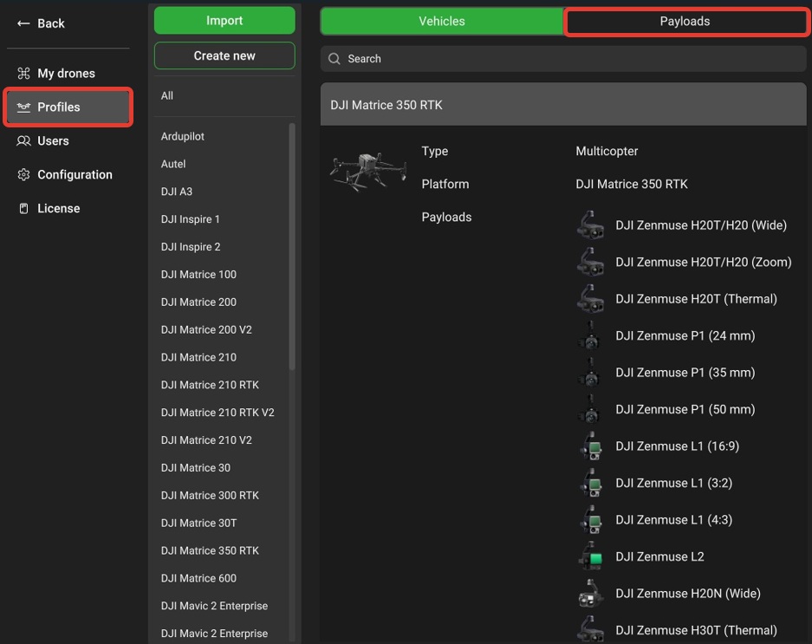Screen dimensions: 812x644
Task: Open the License section
Action: click(x=59, y=208)
